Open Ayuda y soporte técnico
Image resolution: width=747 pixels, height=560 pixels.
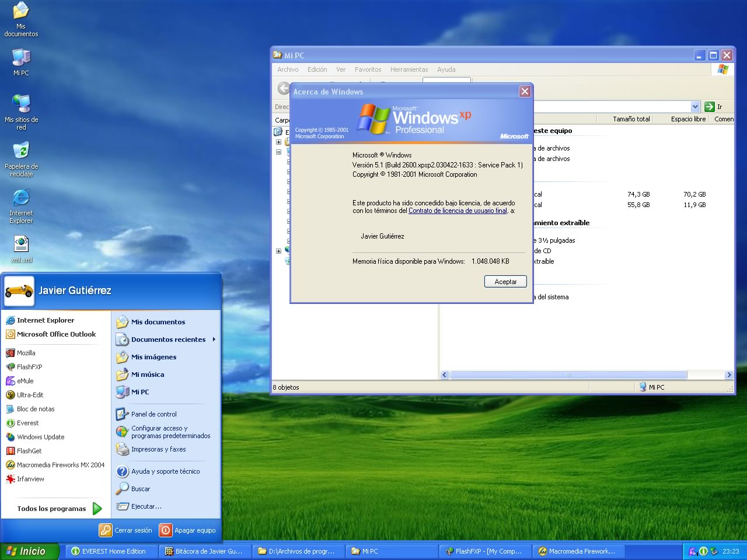pyautogui.click(x=158, y=471)
